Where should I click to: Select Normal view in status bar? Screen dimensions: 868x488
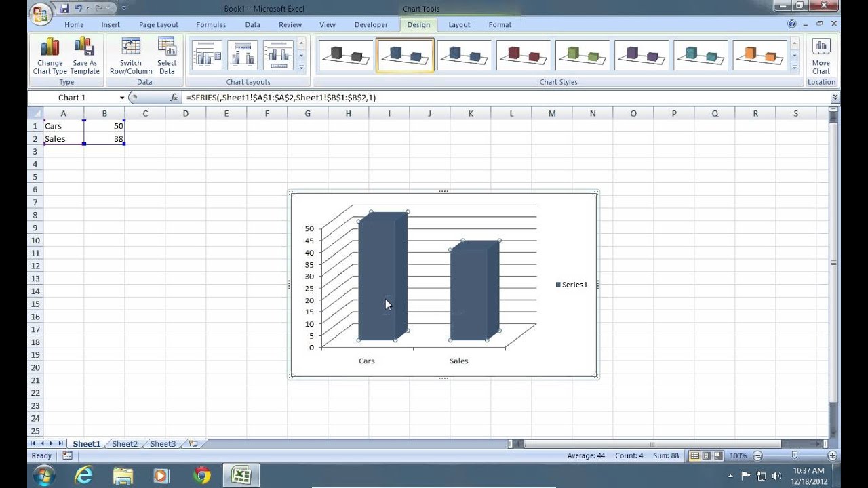point(694,455)
